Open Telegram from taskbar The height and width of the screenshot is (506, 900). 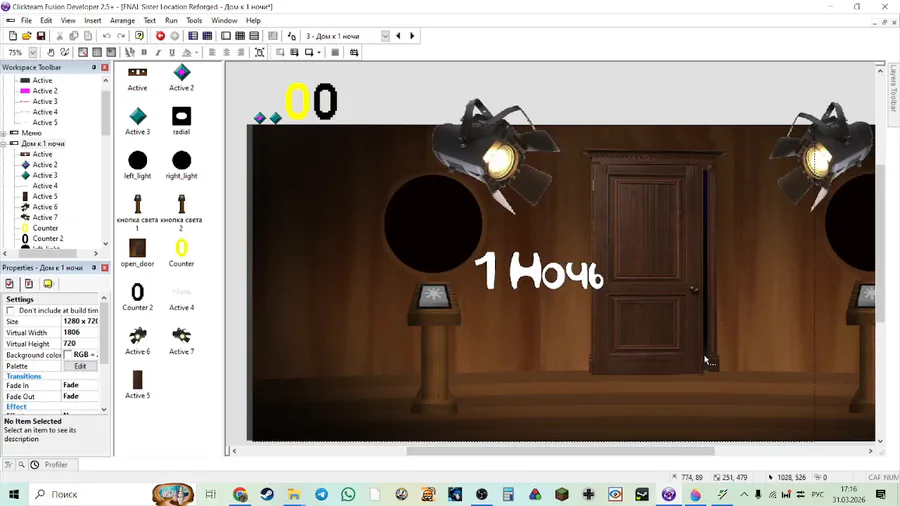coord(321,494)
